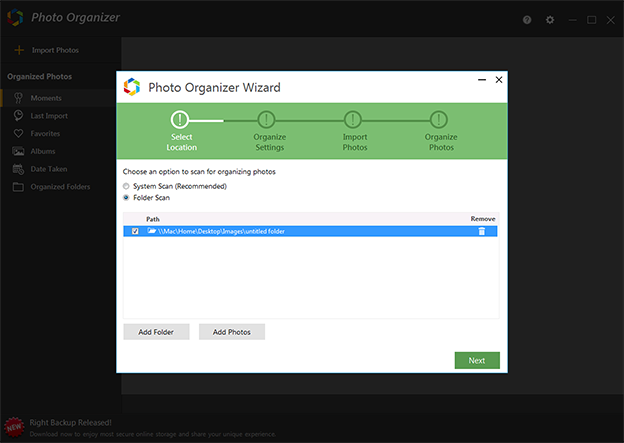This screenshot has height=443, width=624.
Task: Click the Path column header
Action: click(x=153, y=219)
